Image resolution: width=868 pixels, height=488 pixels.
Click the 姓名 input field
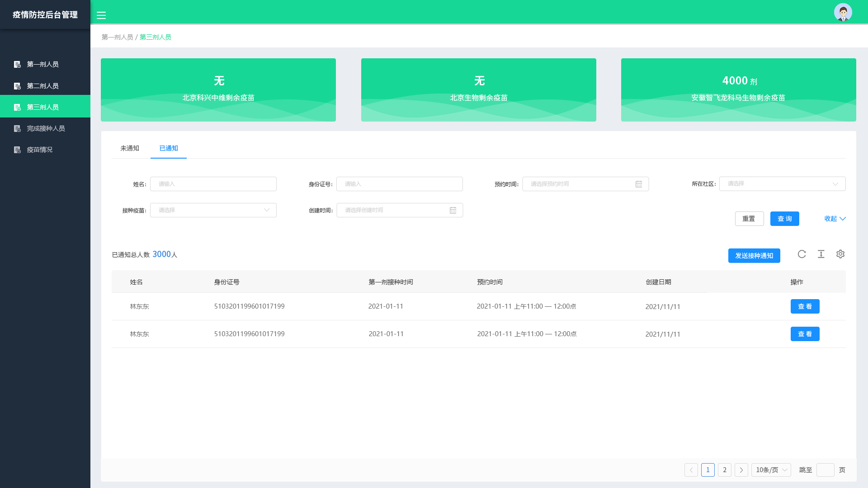[x=213, y=184]
